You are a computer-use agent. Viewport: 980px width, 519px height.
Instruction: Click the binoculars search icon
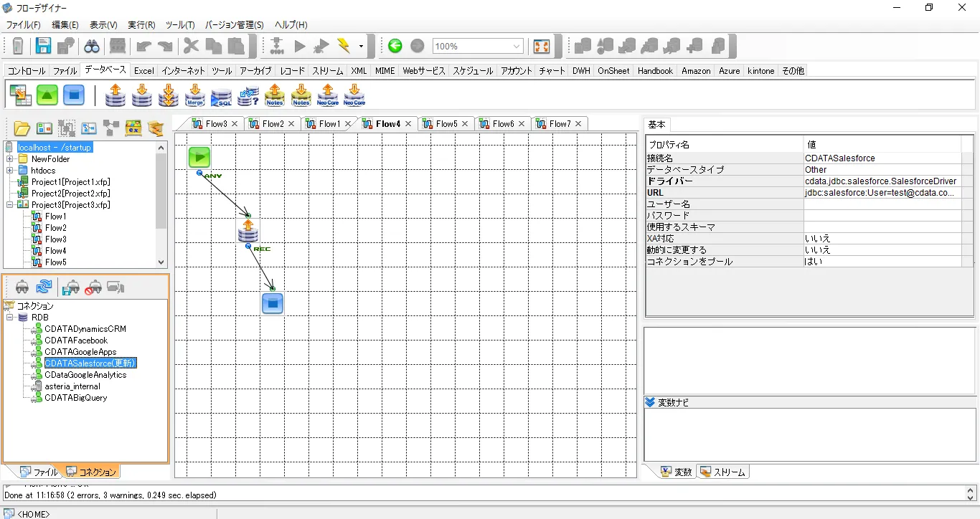click(x=92, y=47)
